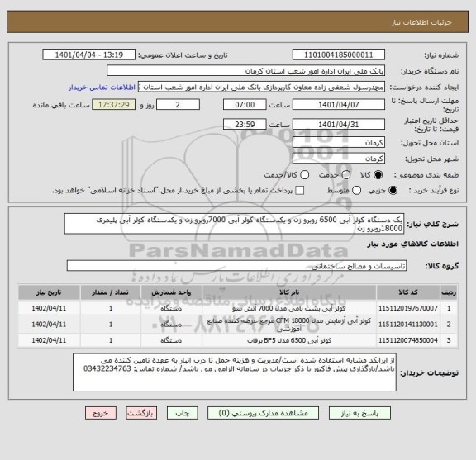Screen dimensions: 476x460
Task: Click the چاپ print button
Action: point(183,413)
